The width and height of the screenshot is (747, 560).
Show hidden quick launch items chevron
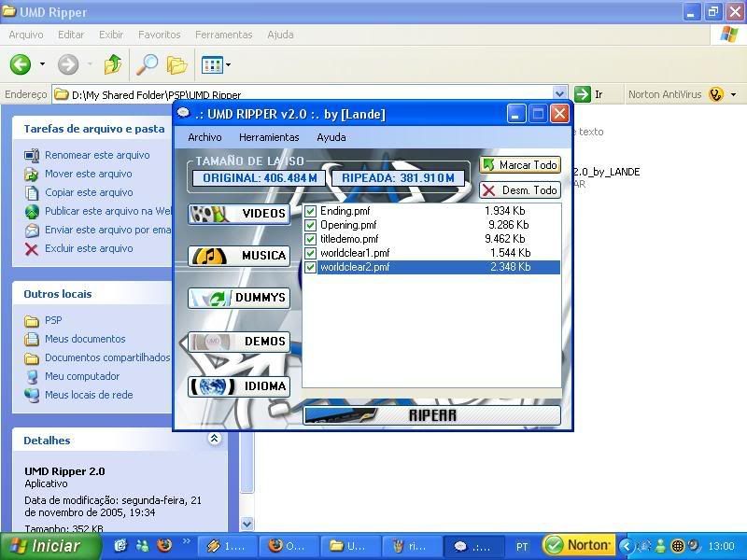(186, 541)
